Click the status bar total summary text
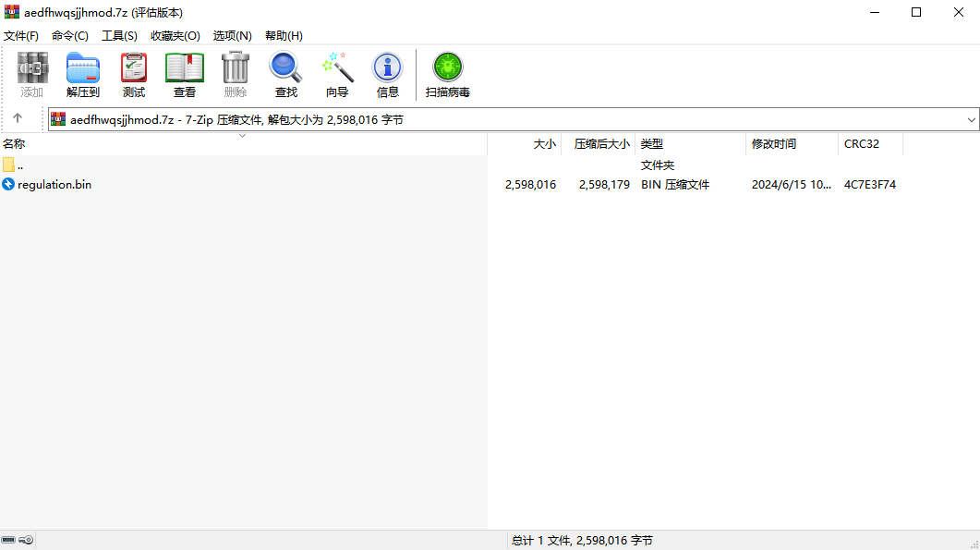 coord(582,540)
